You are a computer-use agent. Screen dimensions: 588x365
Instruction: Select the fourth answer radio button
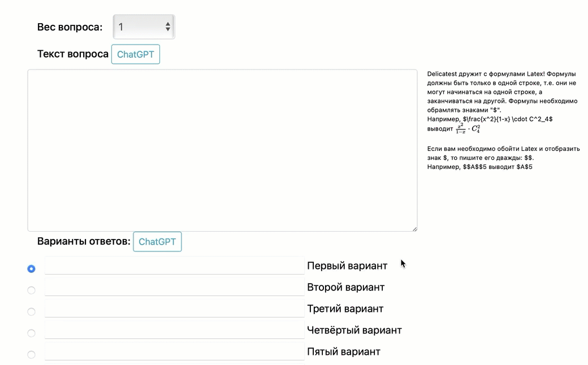click(32, 333)
